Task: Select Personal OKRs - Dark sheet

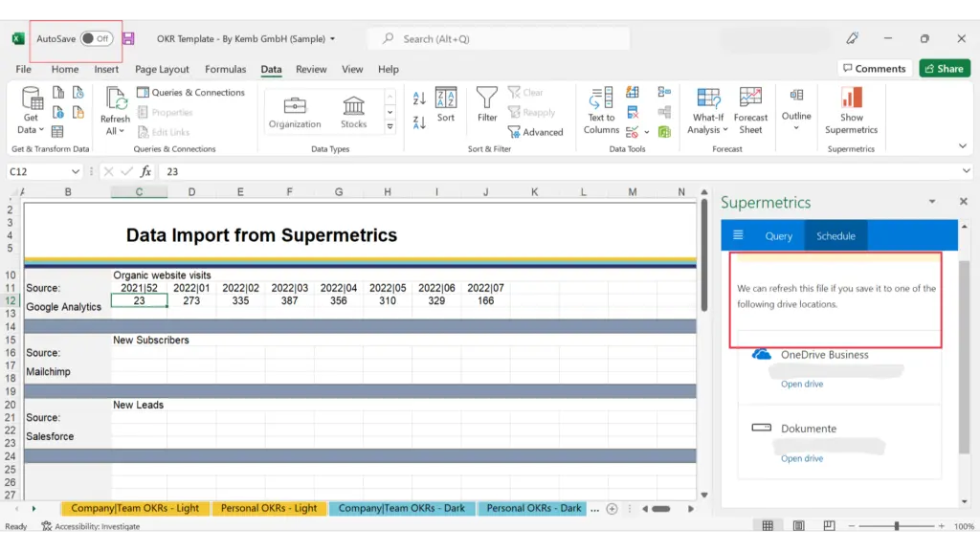Action: click(534, 509)
